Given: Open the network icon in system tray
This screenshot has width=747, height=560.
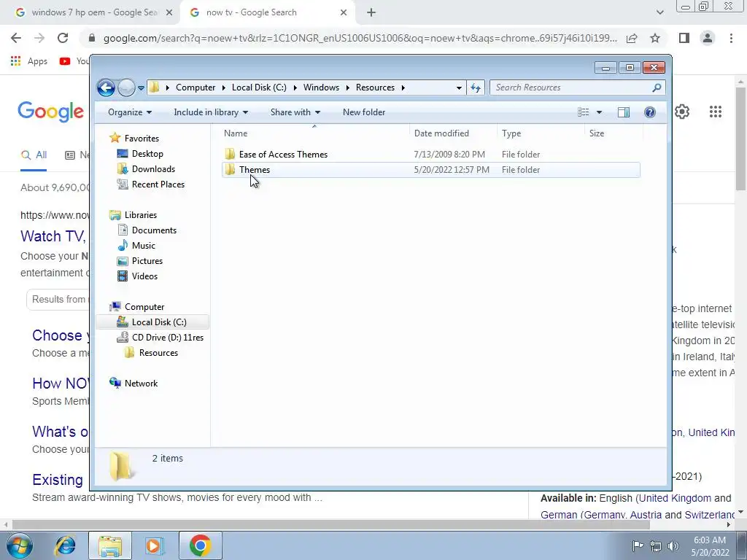Looking at the screenshot, I should click(x=656, y=545).
